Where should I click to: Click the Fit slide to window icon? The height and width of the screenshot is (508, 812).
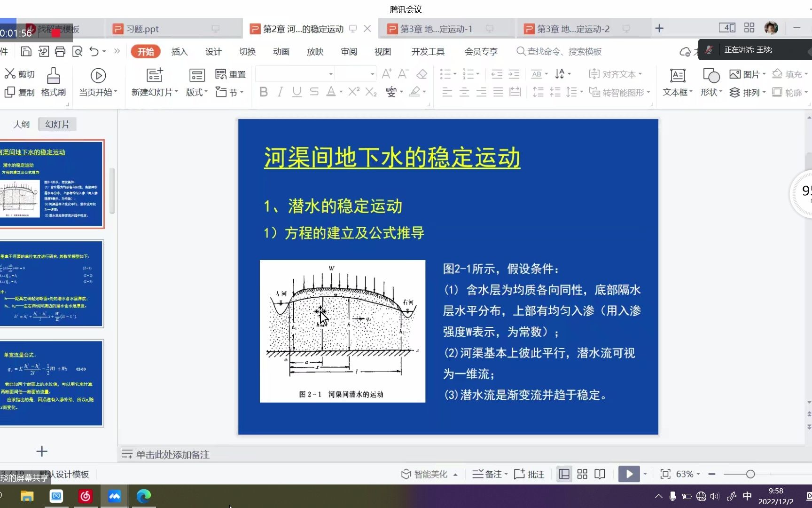click(x=665, y=474)
